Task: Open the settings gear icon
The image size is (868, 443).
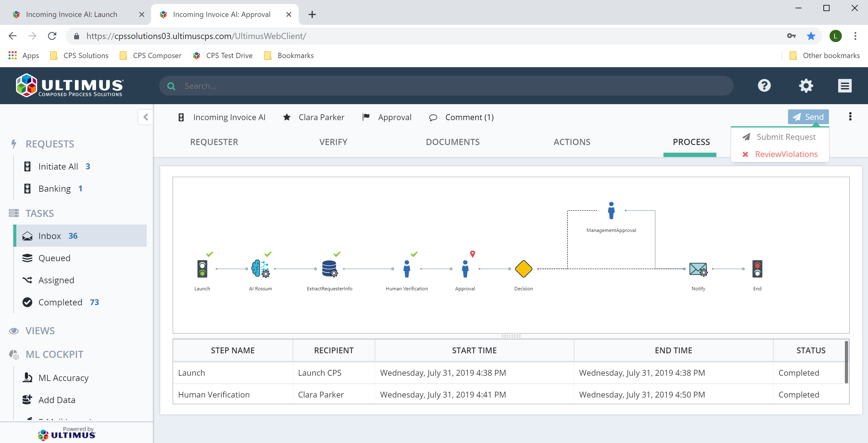Action: 806,85
